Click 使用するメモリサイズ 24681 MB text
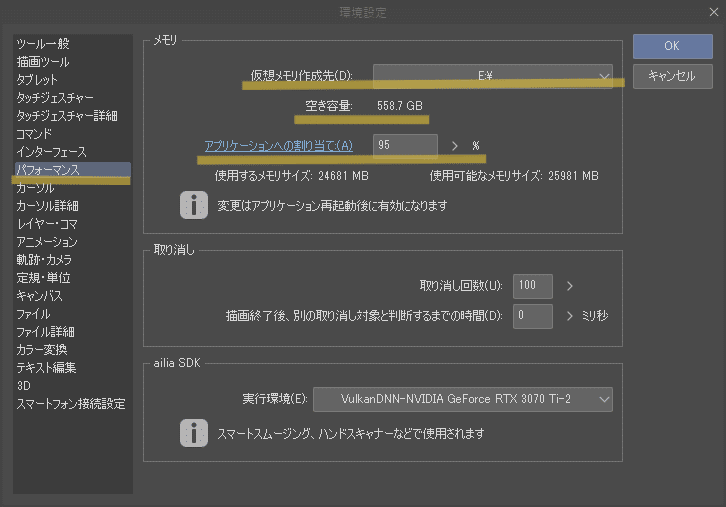Image resolution: width=726 pixels, height=507 pixels. (291, 176)
